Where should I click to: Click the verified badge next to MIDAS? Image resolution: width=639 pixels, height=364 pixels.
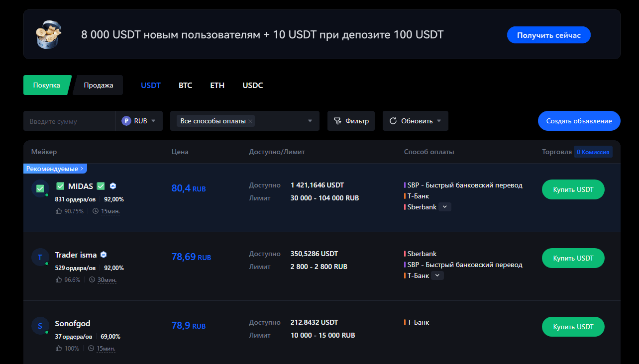113,186
